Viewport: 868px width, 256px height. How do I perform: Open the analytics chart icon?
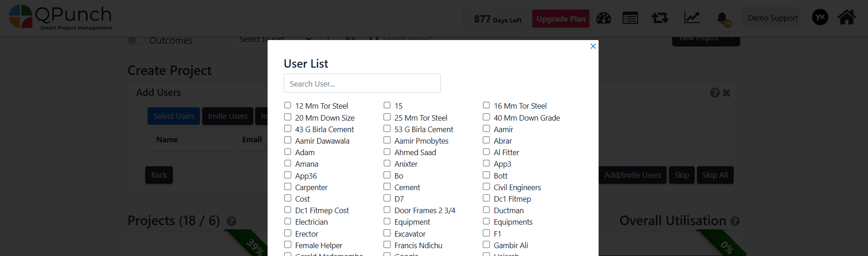[x=691, y=17]
